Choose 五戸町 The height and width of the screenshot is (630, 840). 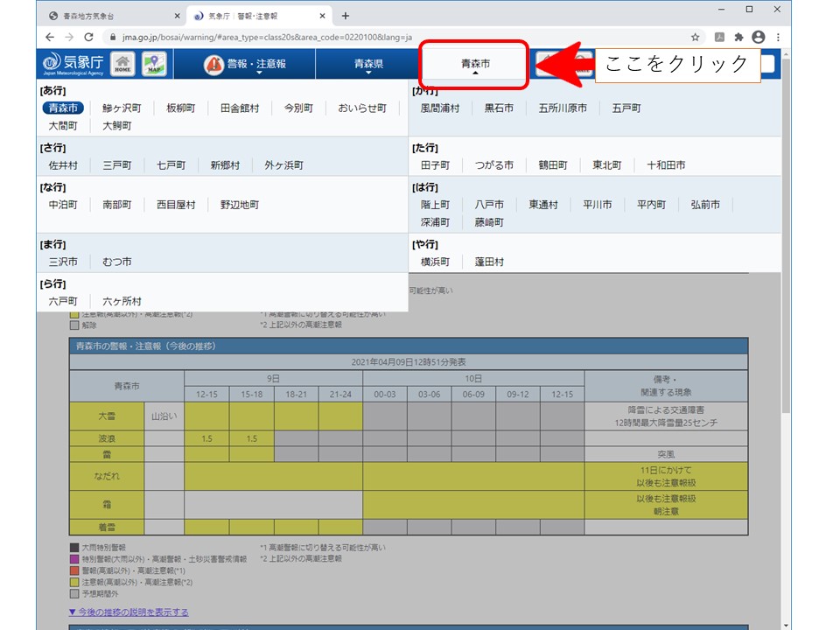[x=626, y=108]
